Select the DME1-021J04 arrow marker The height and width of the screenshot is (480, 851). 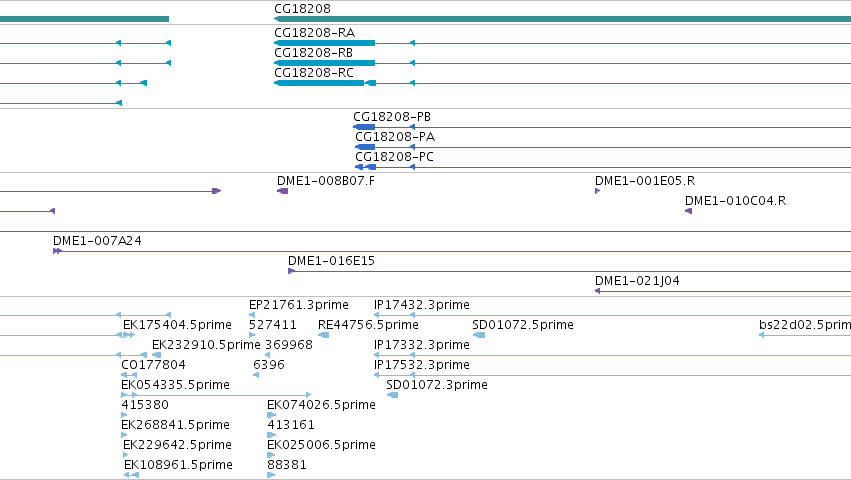(x=598, y=291)
